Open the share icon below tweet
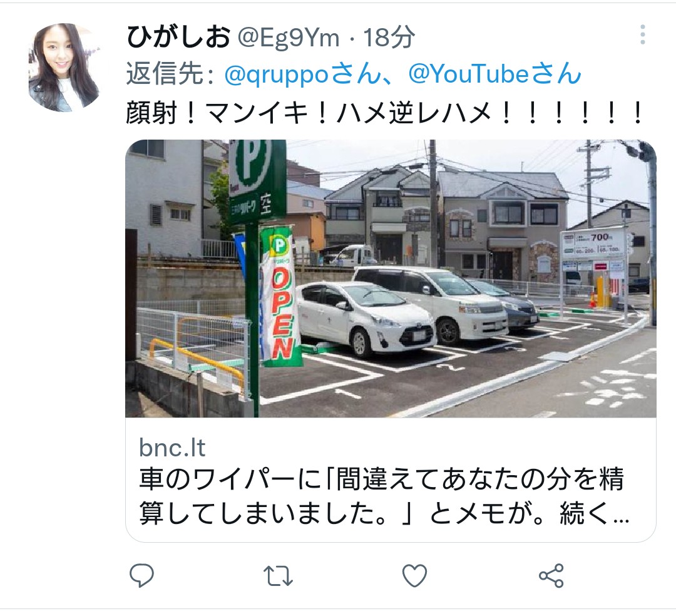 (x=551, y=576)
